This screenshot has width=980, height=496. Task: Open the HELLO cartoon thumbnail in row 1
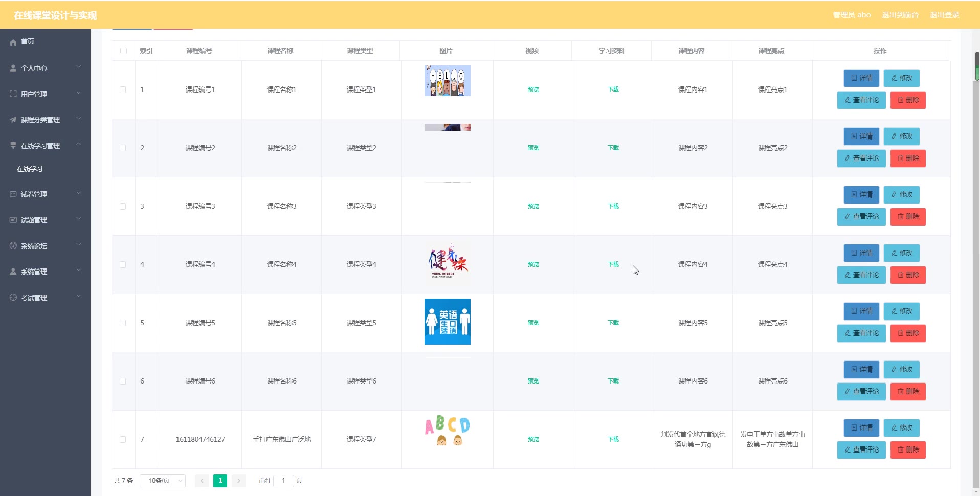pyautogui.click(x=447, y=81)
